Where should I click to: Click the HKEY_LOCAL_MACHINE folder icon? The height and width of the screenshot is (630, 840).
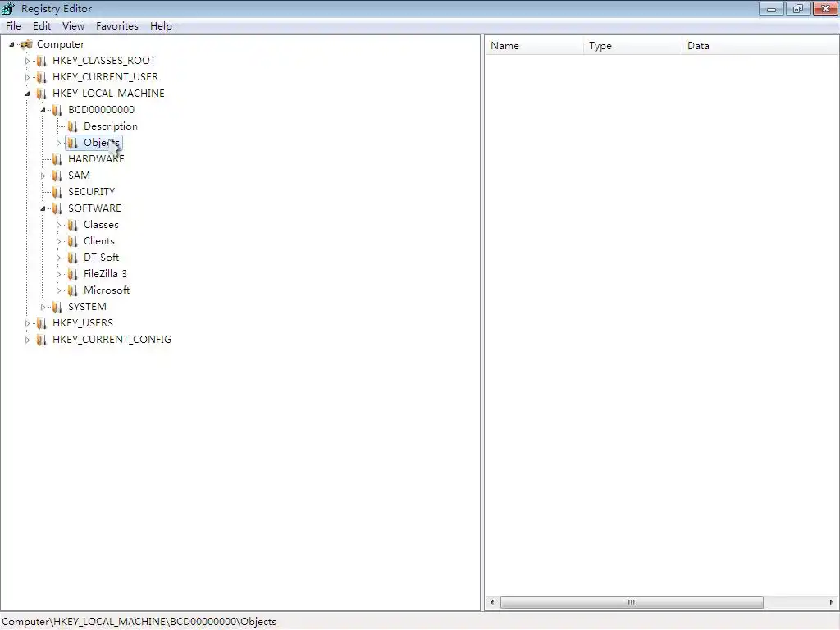pos(41,94)
